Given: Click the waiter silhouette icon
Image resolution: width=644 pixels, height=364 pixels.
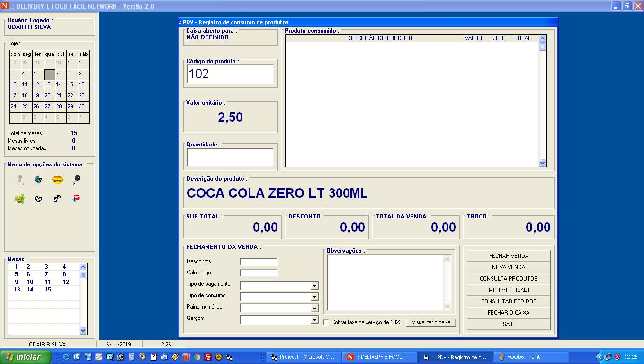Looking at the screenshot, I should coord(57,199).
